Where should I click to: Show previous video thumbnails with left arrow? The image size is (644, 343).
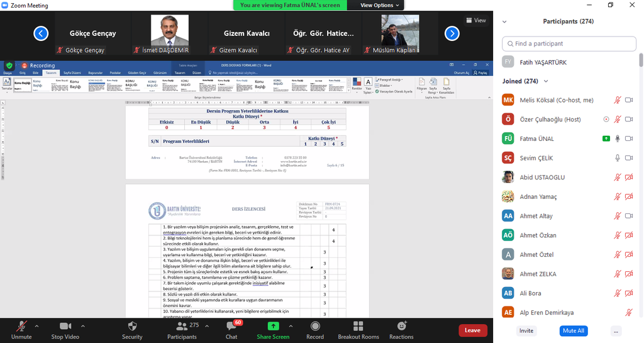(x=41, y=33)
